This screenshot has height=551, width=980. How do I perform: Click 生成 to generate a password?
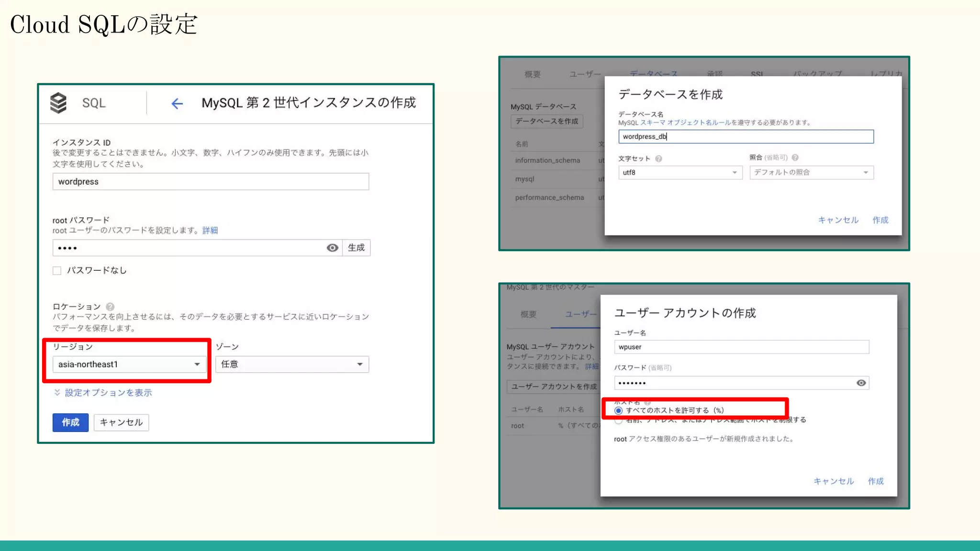[356, 248]
